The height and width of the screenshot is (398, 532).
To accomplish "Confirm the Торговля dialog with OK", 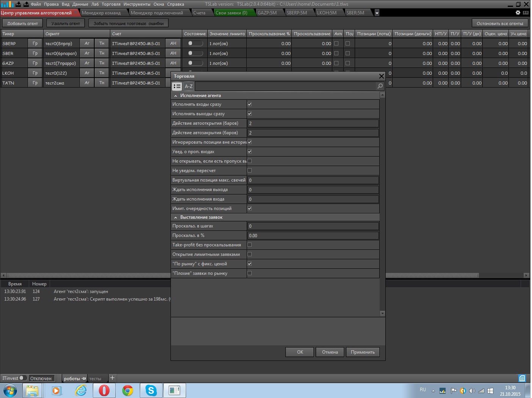I will pos(300,352).
